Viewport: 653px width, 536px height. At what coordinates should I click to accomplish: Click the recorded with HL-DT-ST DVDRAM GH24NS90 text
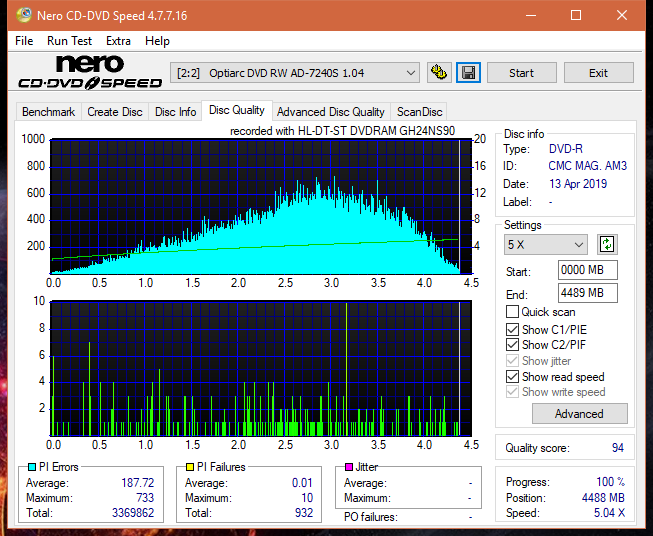click(342, 131)
